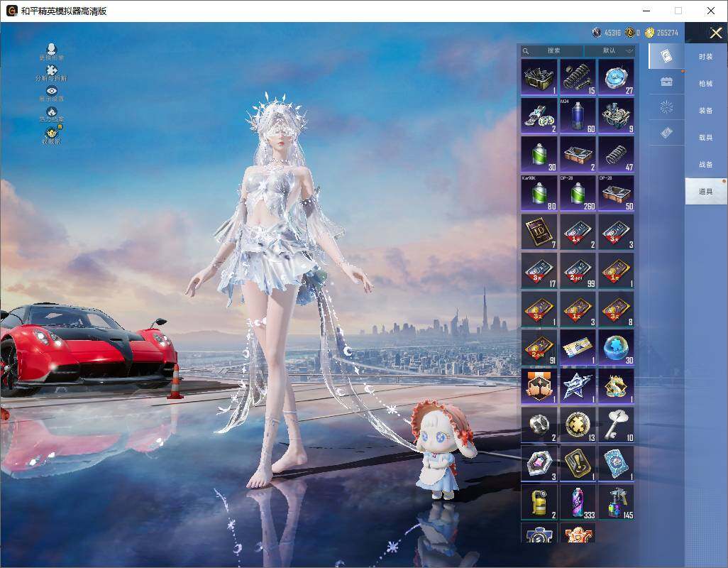Select the blue disc item with count 27
Screen dimensions: 728x568
click(x=616, y=77)
